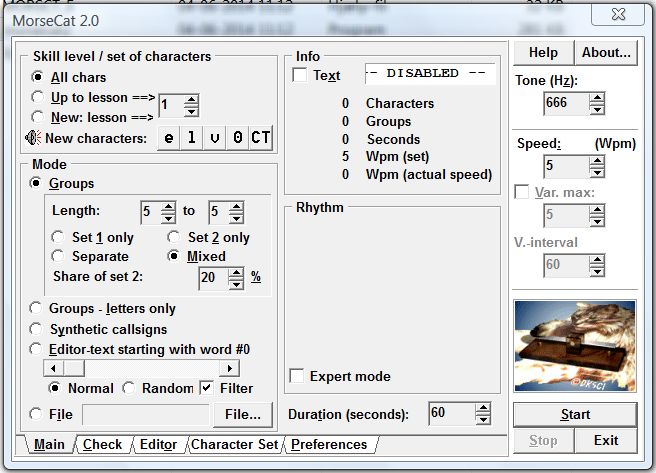Increase Tone (Hz) with up arrow
The image size is (656, 473).
(x=597, y=99)
